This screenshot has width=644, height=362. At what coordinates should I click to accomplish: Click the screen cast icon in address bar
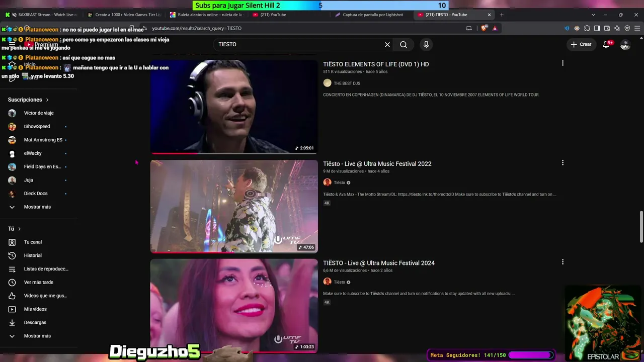tap(469, 28)
